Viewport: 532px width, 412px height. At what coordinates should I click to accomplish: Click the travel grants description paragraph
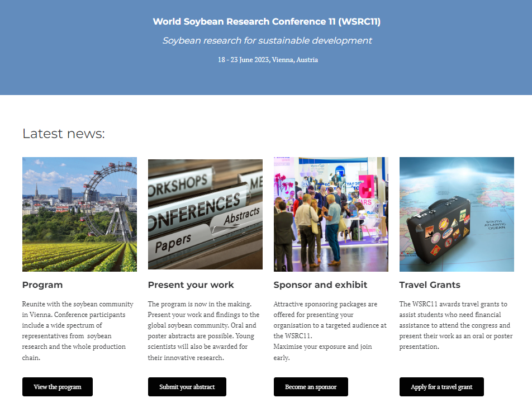click(455, 325)
